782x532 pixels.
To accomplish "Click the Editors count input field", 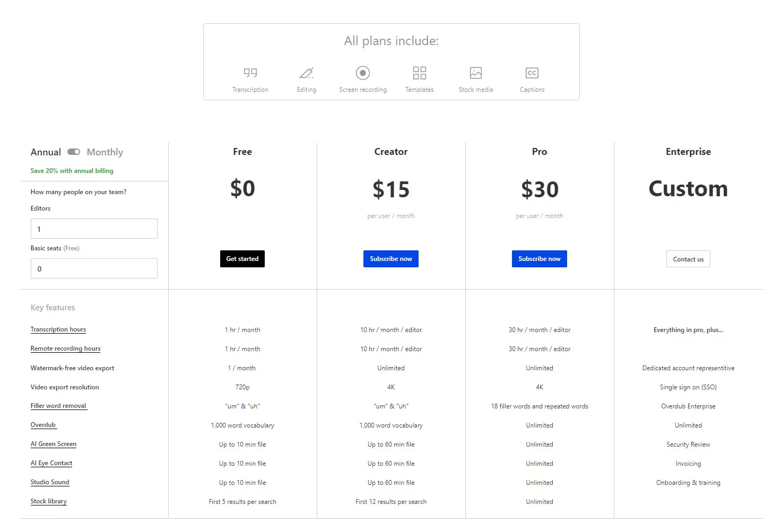I will click(x=94, y=229).
